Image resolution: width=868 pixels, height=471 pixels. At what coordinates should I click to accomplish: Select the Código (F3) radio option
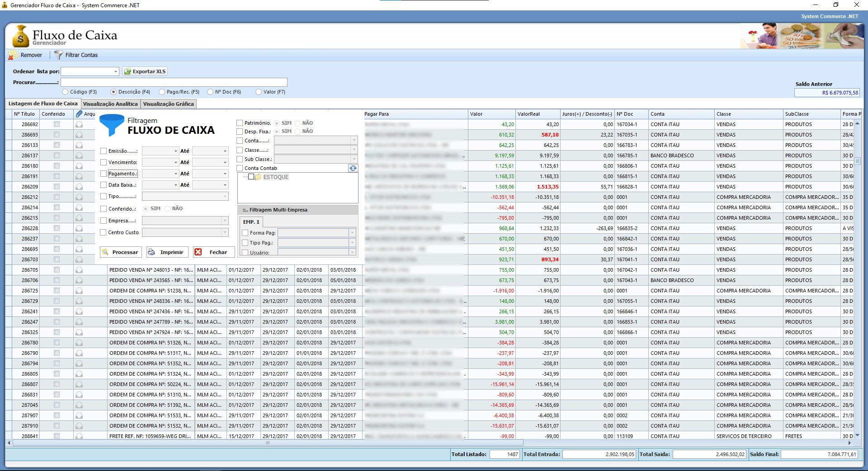click(x=66, y=92)
